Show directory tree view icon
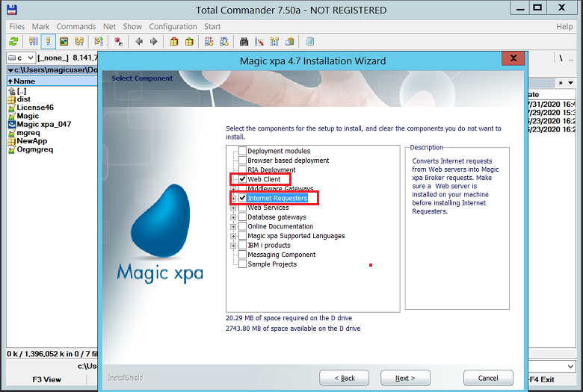583x392 pixels. [x=79, y=41]
